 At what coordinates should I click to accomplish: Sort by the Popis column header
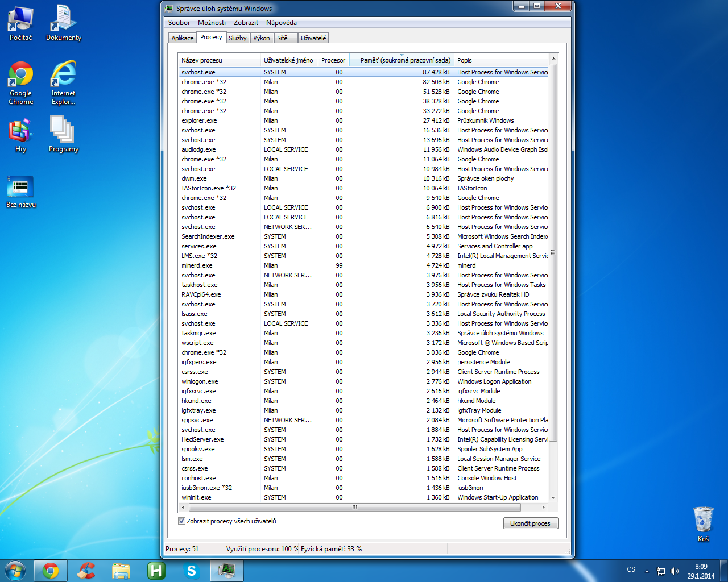[502, 60]
